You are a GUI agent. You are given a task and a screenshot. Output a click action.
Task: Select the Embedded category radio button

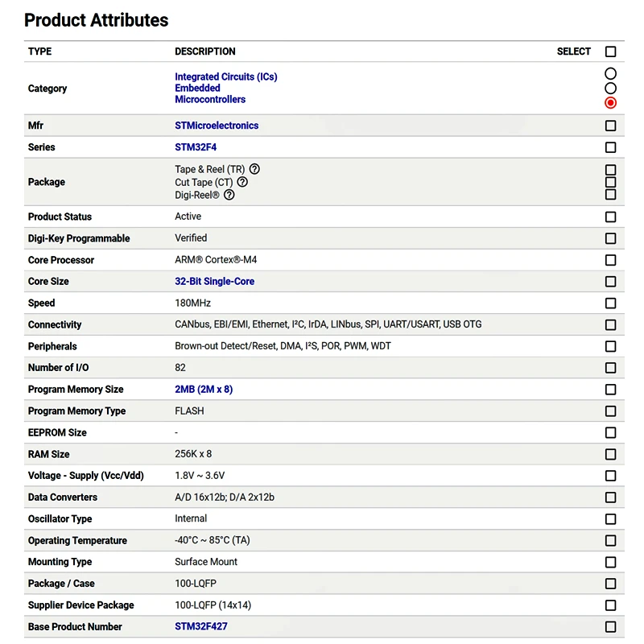pos(611,88)
